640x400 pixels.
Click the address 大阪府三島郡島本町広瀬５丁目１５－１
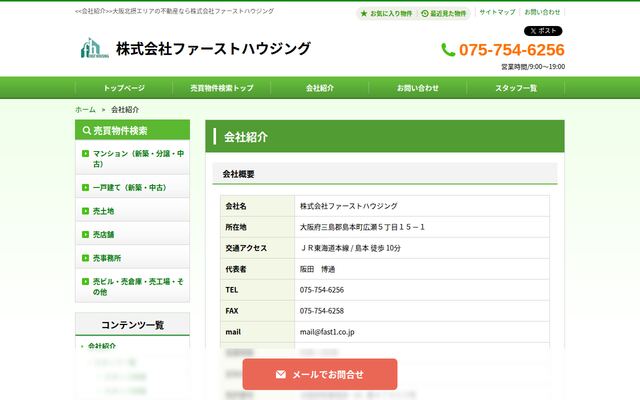[x=362, y=227]
